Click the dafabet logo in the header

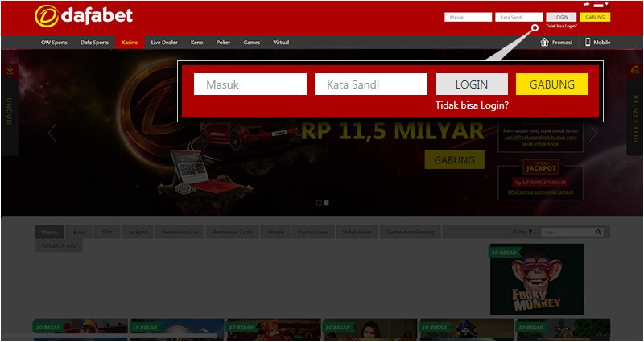pyautogui.click(x=84, y=15)
